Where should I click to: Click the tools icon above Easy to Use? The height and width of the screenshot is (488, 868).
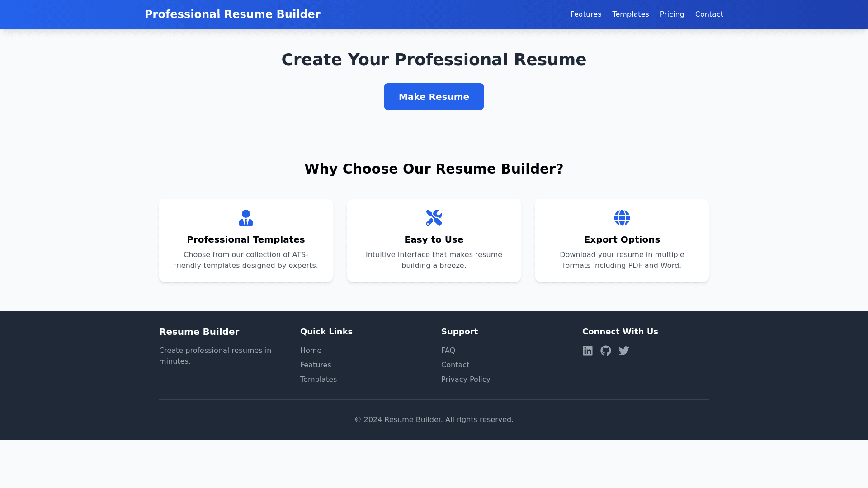(434, 218)
